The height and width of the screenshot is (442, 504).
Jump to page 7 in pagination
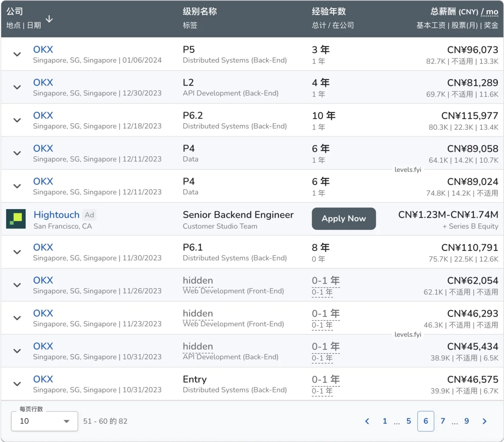tap(443, 421)
